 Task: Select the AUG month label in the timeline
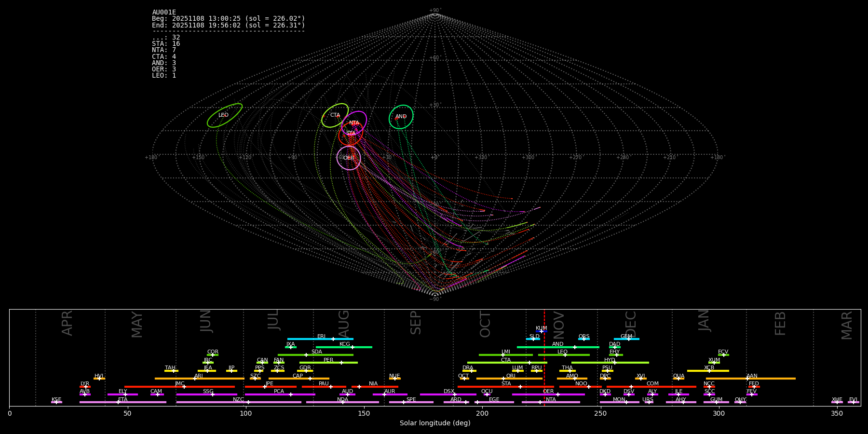pyautogui.click(x=344, y=324)
